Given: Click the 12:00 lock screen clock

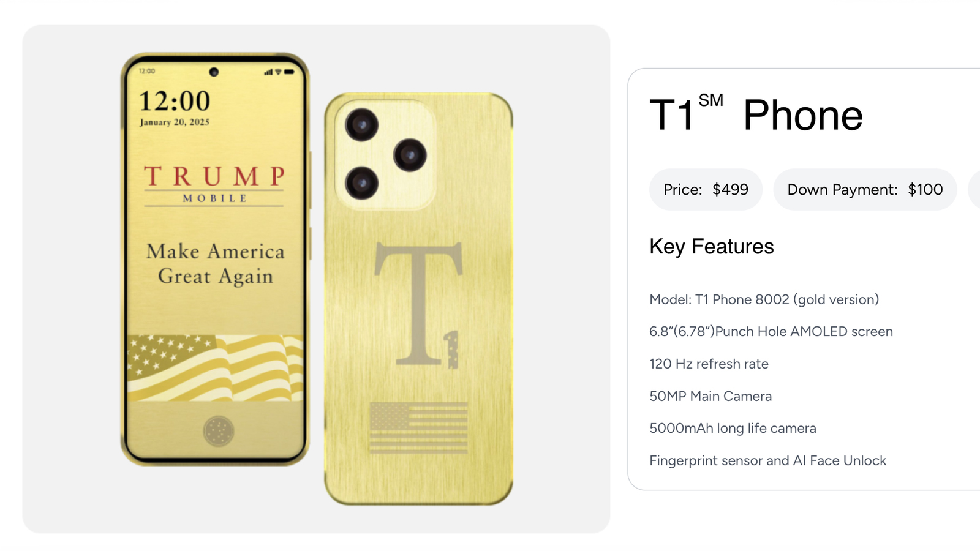Looking at the screenshot, I should point(175,101).
